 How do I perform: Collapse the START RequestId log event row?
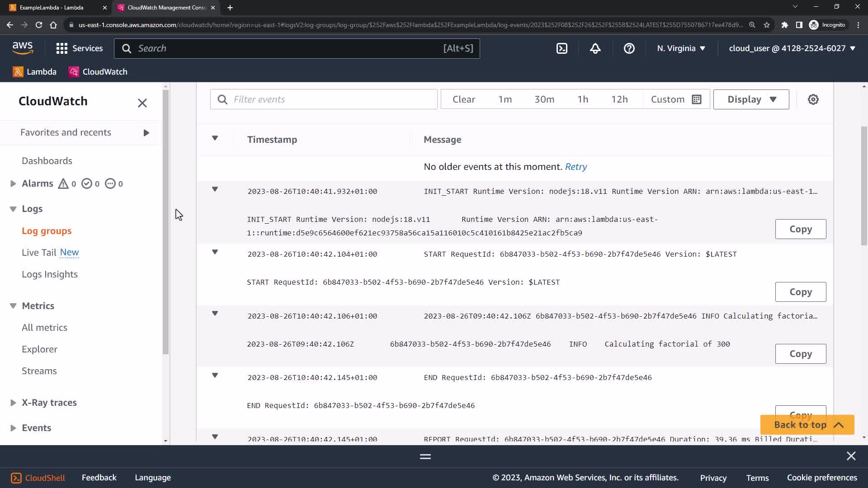(215, 252)
